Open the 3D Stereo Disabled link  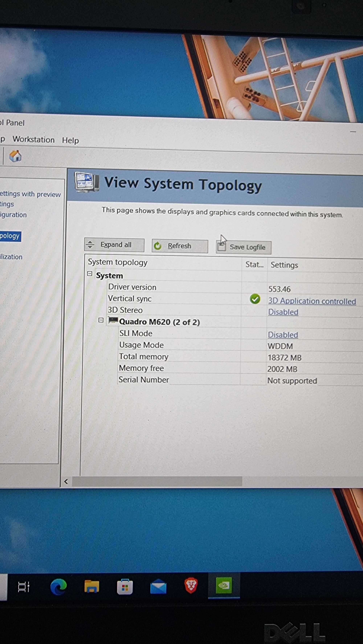283,312
